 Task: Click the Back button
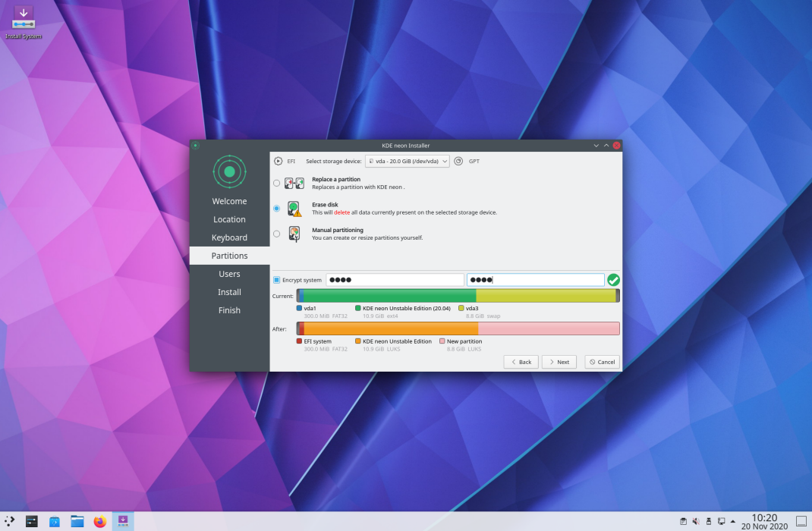521,362
